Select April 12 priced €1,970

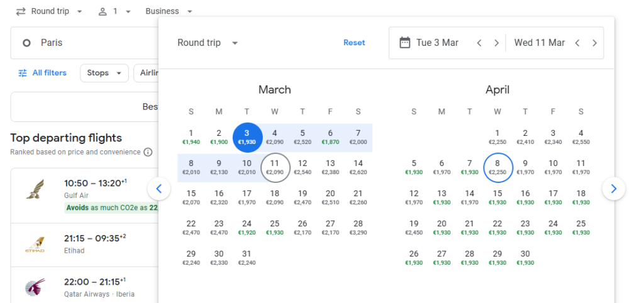[414, 197]
